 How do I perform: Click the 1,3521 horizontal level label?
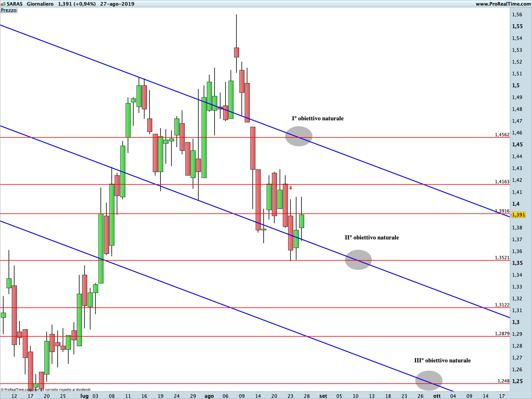click(502, 257)
